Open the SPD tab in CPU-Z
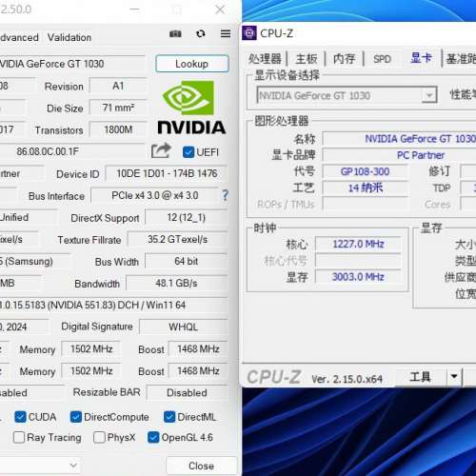The width and height of the screenshot is (476, 476). [x=382, y=59]
